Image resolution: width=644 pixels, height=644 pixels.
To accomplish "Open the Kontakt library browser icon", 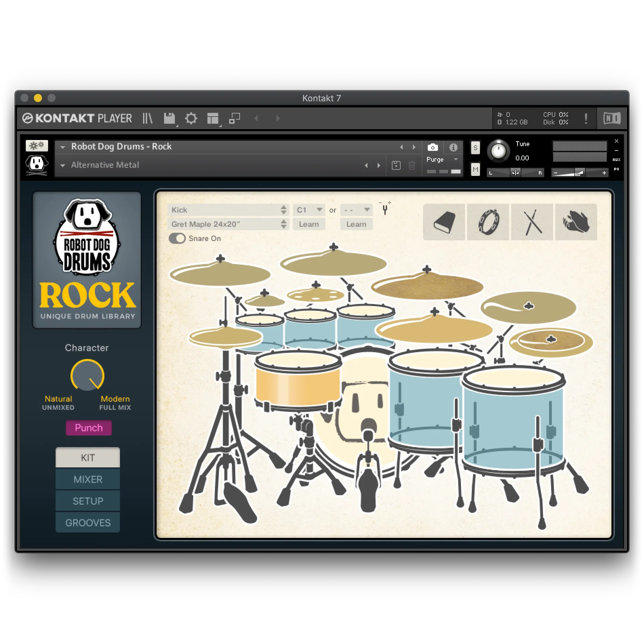I will [x=147, y=118].
